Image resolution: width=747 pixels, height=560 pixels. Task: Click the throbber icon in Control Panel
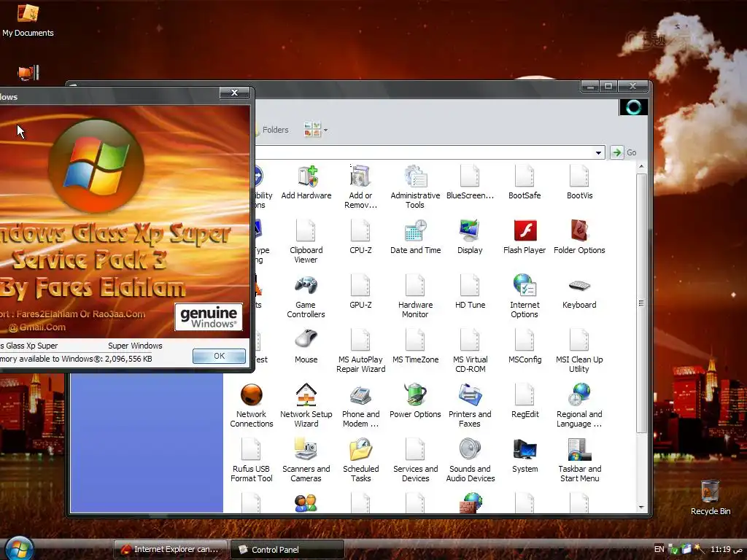pyautogui.click(x=633, y=108)
